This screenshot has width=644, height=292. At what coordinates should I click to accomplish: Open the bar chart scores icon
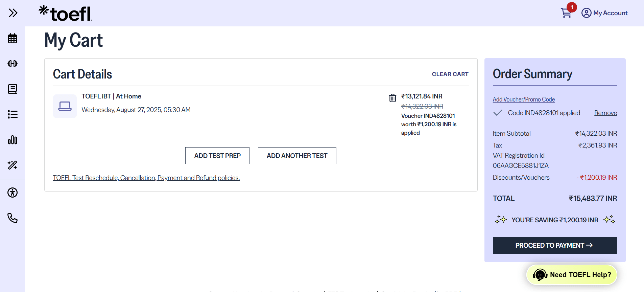coord(13,140)
